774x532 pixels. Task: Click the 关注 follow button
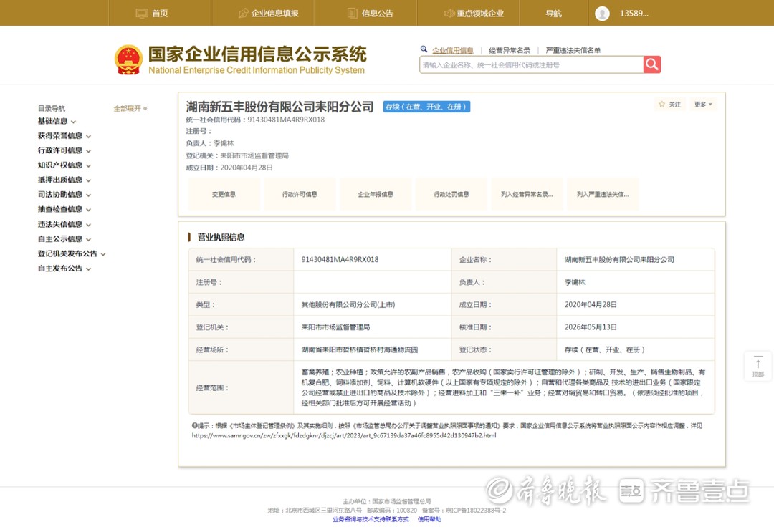[670, 105]
